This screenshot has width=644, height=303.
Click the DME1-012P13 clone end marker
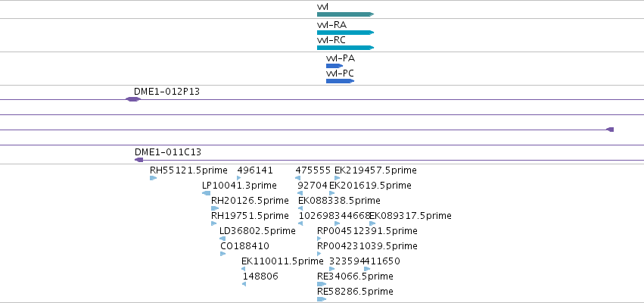point(132,99)
